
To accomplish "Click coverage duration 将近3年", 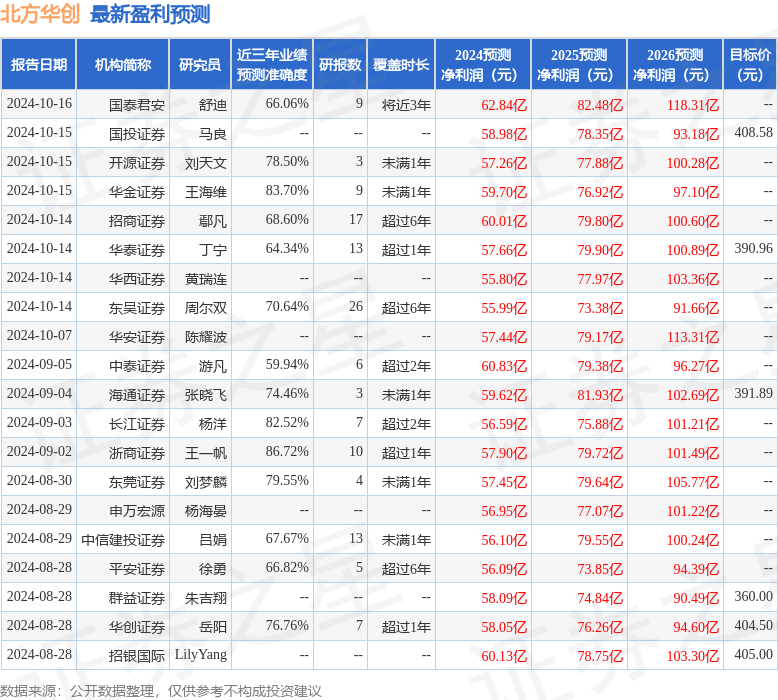I will (406, 105).
